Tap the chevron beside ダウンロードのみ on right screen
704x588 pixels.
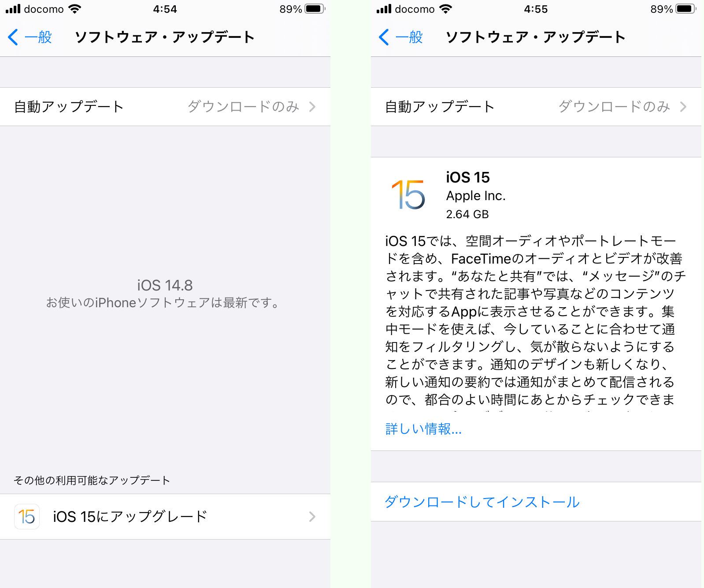coord(683,107)
